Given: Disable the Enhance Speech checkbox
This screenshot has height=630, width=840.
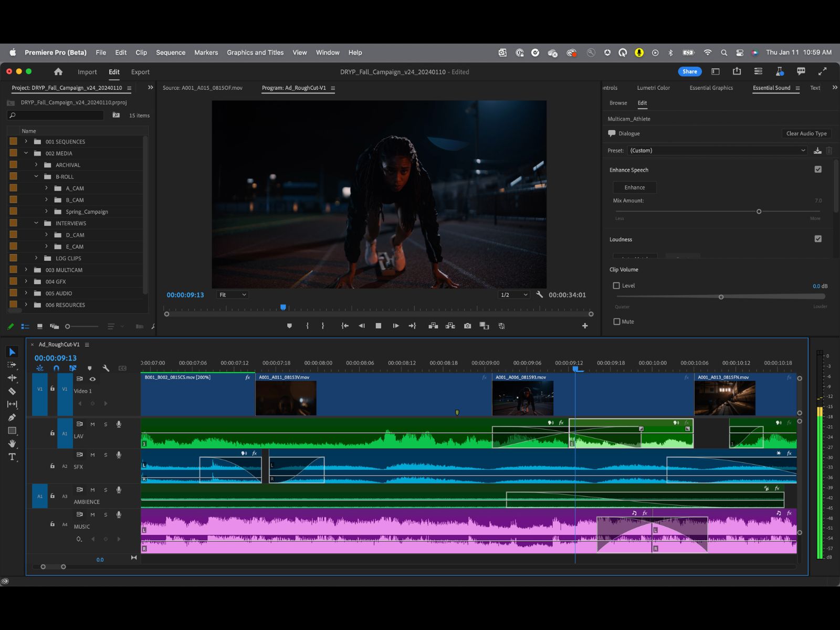Looking at the screenshot, I should coord(817,170).
